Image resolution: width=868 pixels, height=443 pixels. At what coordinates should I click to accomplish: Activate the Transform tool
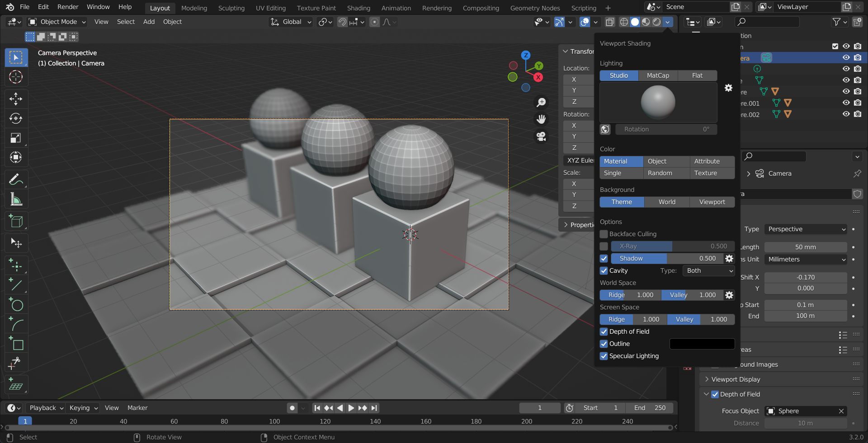pos(16,158)
